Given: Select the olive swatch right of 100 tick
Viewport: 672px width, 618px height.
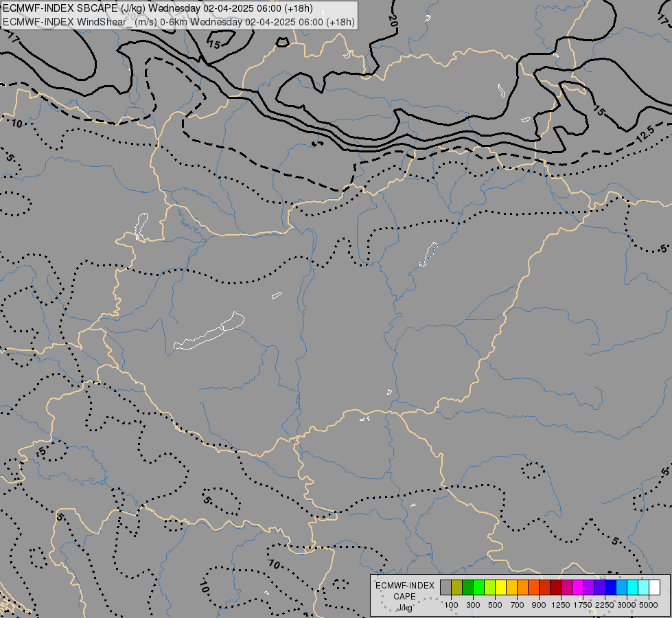Looking at the screenshot, I should pos(457,587).
